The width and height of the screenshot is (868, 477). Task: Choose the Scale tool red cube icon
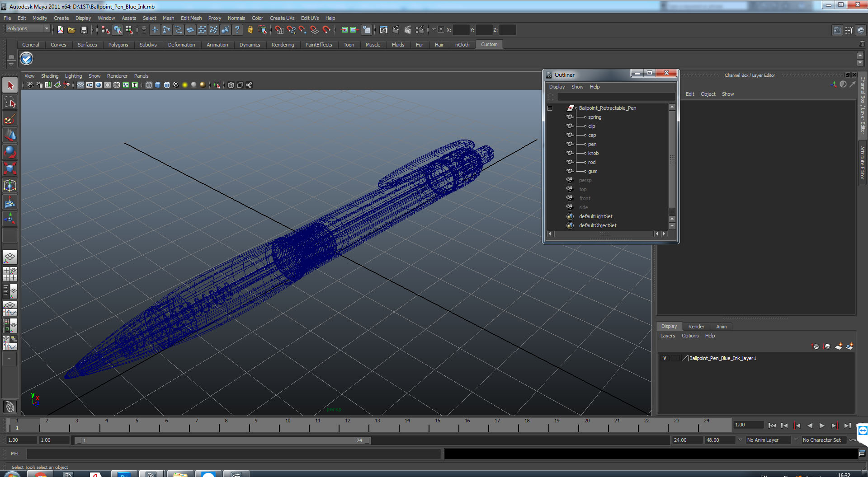[10, 168]
